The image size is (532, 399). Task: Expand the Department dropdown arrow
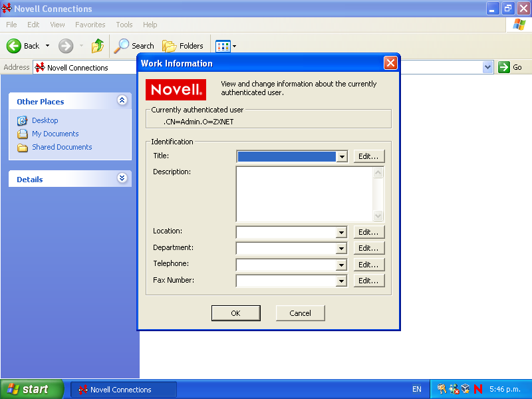[x=341, y=248]
